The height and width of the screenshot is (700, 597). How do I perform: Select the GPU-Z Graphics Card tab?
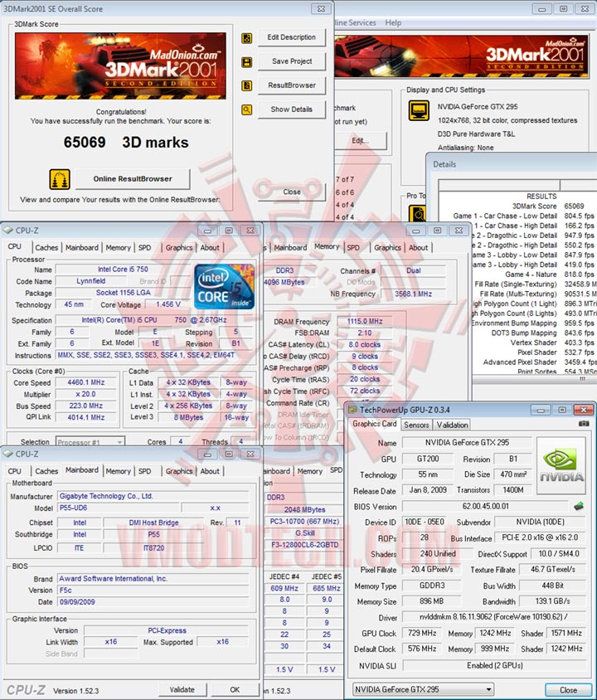coord(374,424)
